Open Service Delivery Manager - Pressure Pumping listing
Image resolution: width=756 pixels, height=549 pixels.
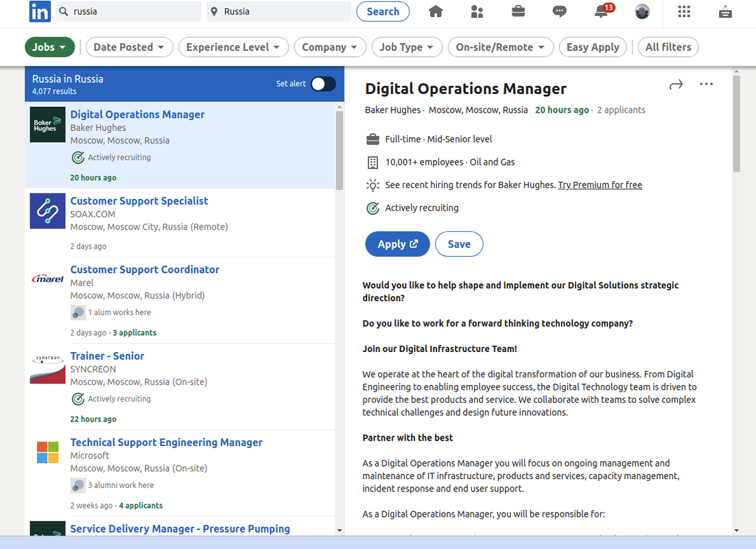(180, 528)
